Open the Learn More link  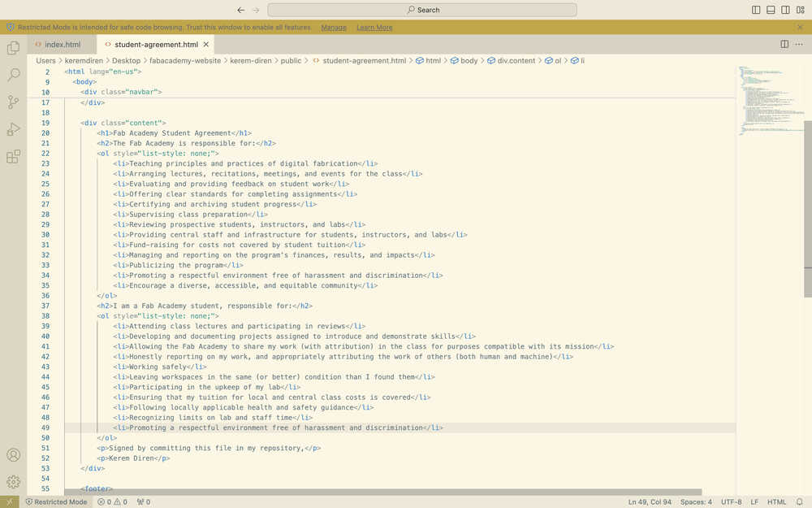click(374, 28)
